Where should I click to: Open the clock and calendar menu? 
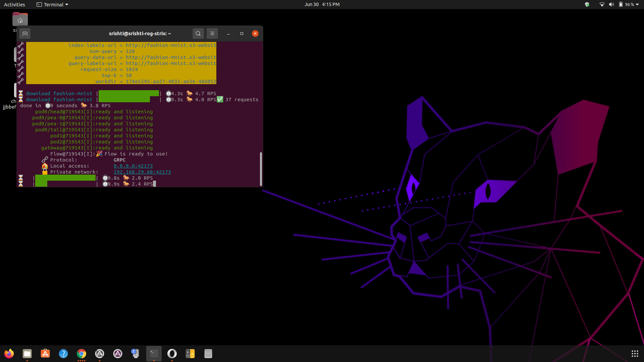point(322,4)
